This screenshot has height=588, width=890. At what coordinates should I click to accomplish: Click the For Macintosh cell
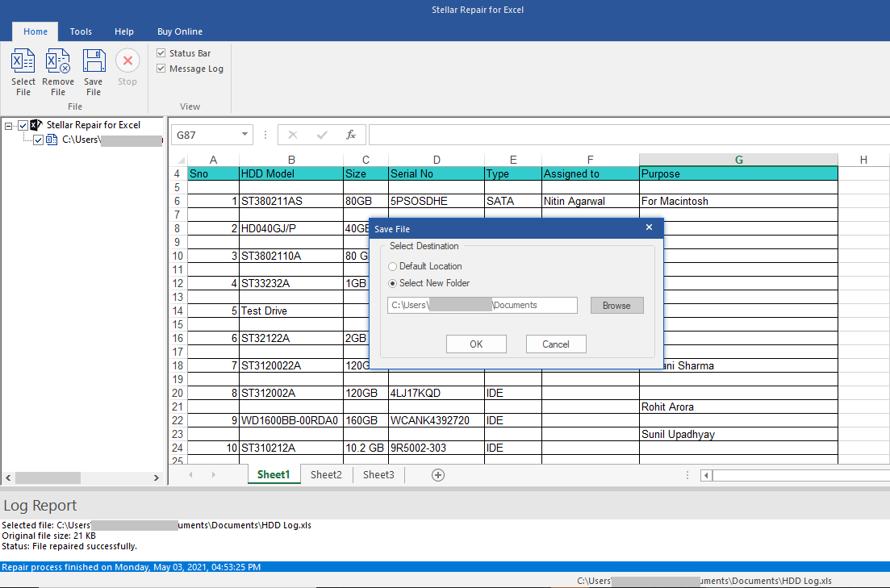point(738,202)
